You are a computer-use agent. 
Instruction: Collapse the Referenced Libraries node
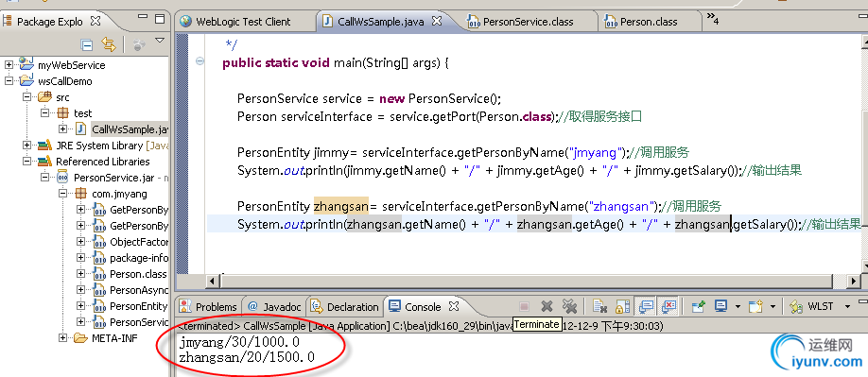(26, 161)
